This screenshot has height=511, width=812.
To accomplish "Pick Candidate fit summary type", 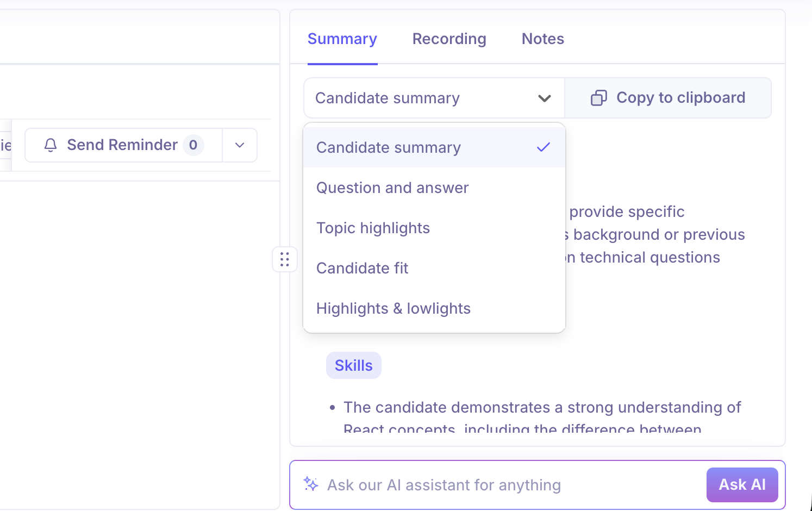I will (362, 269).
